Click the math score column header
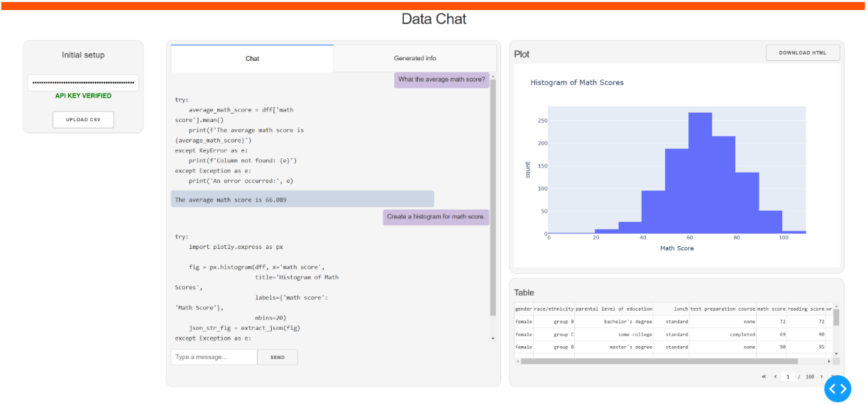868x405 pixels. [771, 309]
